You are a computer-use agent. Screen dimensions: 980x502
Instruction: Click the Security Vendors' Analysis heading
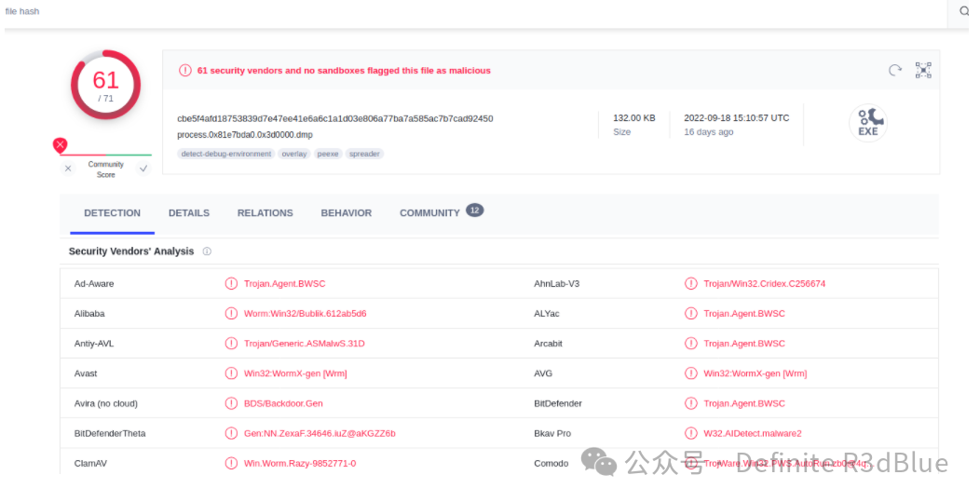[131, 251]
